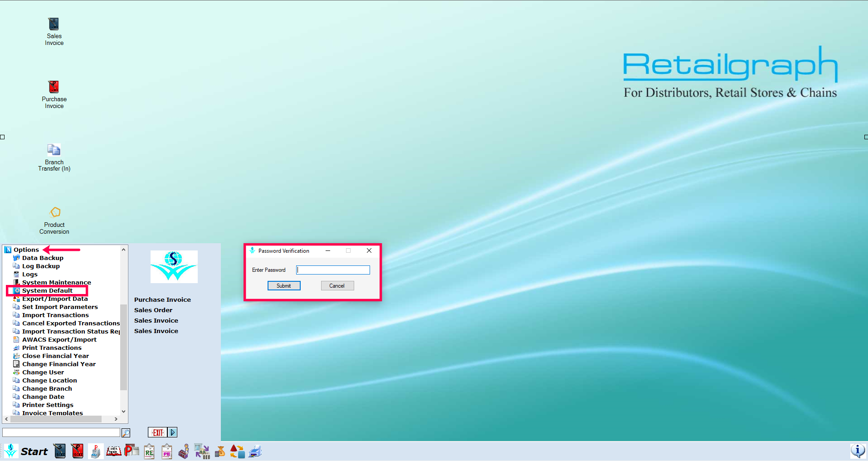The width and height of the screenshot is (868, 461).
Task: Open System Maintenance in the tree
Action: tap(57, 282)
